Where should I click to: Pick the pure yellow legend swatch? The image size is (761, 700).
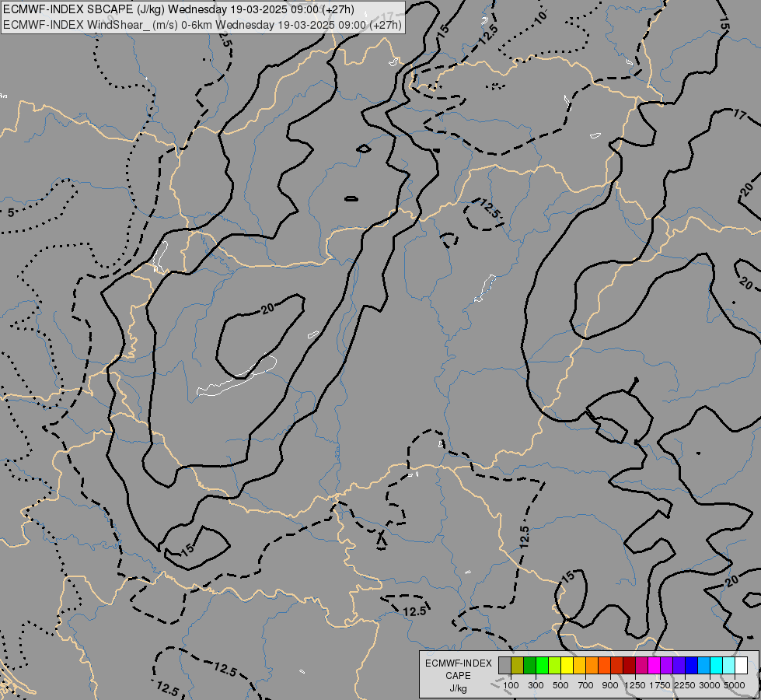point(567,666)
